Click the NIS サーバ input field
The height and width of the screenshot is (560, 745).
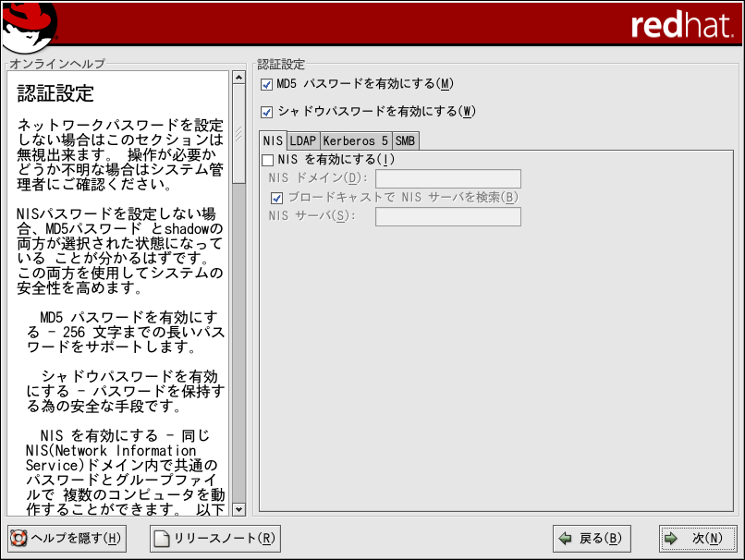(447, 216)
